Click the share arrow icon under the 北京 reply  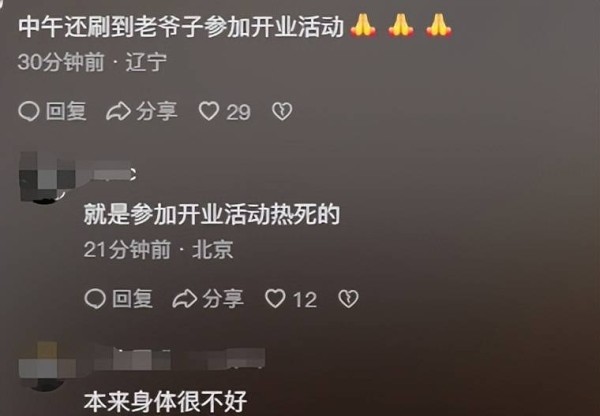185,299
